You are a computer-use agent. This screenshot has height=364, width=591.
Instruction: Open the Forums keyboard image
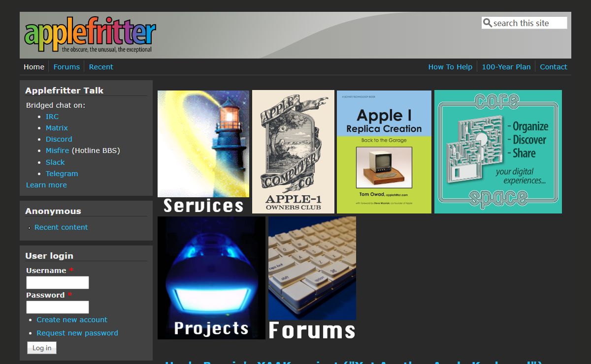click(x=312, y=278)
